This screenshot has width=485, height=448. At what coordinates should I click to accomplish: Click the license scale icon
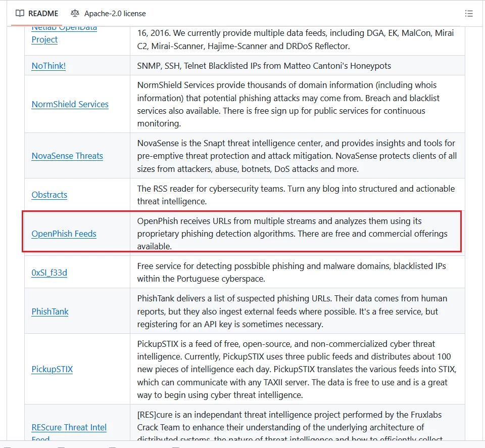75,13
